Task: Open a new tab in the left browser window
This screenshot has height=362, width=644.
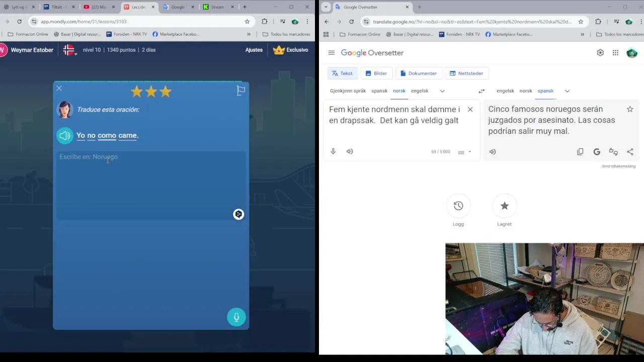Action: (x=245, y=7)
